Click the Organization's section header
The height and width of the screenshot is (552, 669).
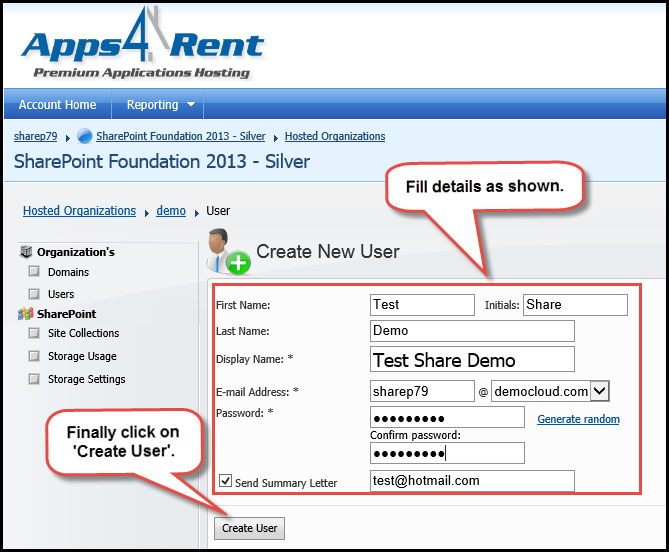76,252
